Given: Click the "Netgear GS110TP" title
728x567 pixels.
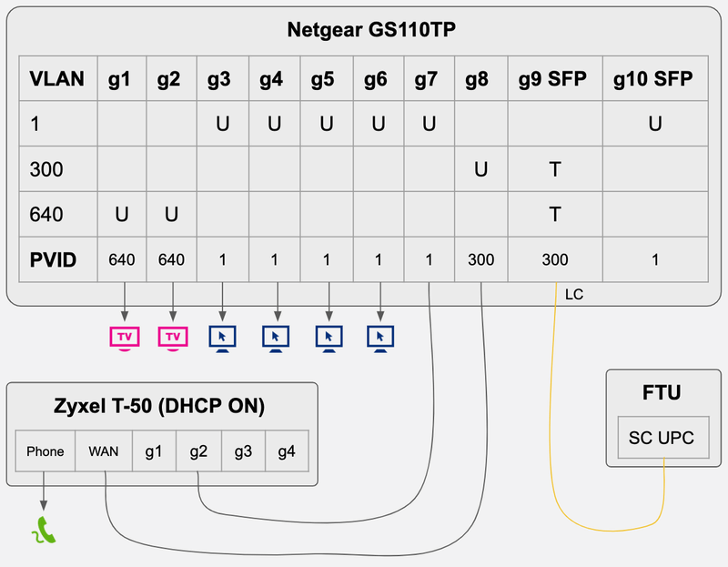Looking at the screenshot, I should coord(371,30).
